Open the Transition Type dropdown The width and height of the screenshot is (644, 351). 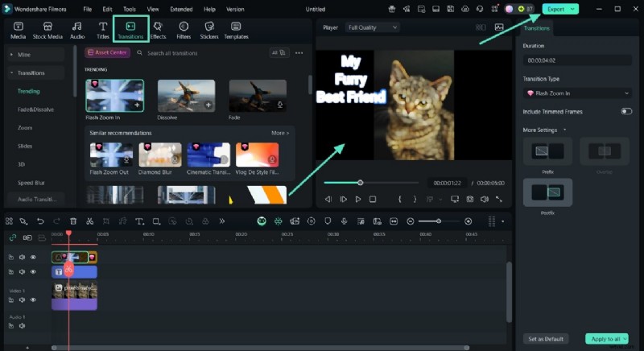576,93
